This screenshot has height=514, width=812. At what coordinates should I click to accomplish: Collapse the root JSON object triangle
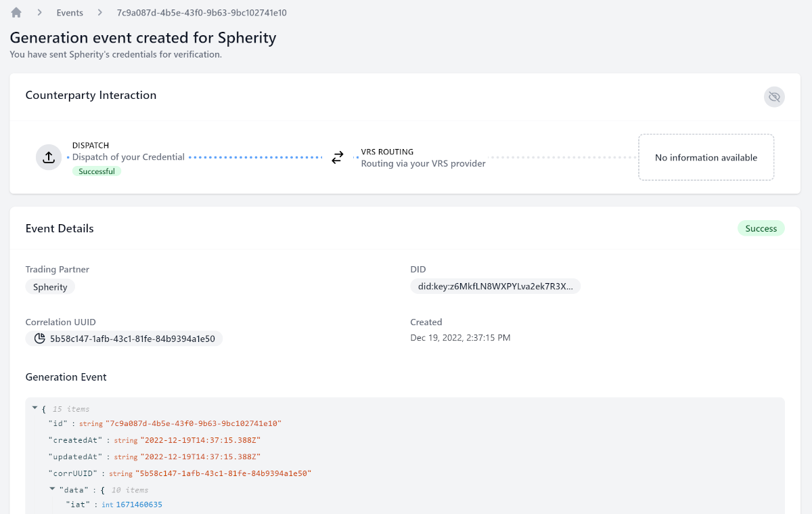tap(35, 408)
